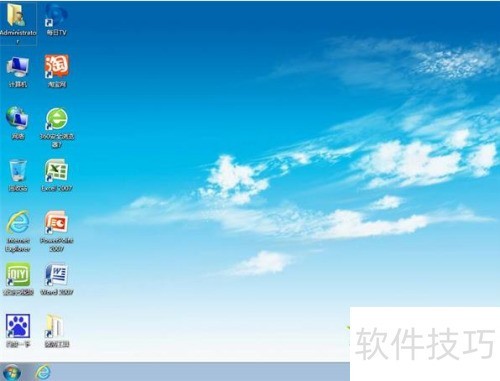The image size is (500, 381).
Task: Launch the Word 2007 shortcut
Action: pos(56,275)
